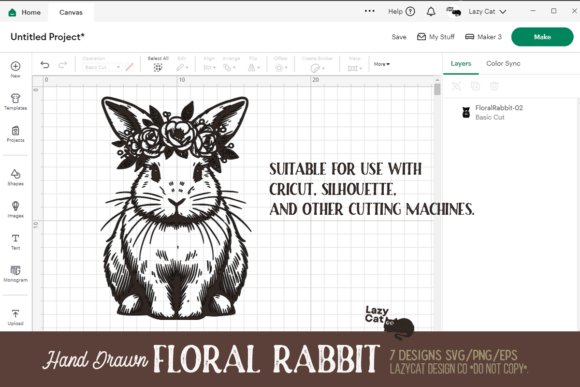
Task: Open Templates panel
Action: (x=15, y=101)
